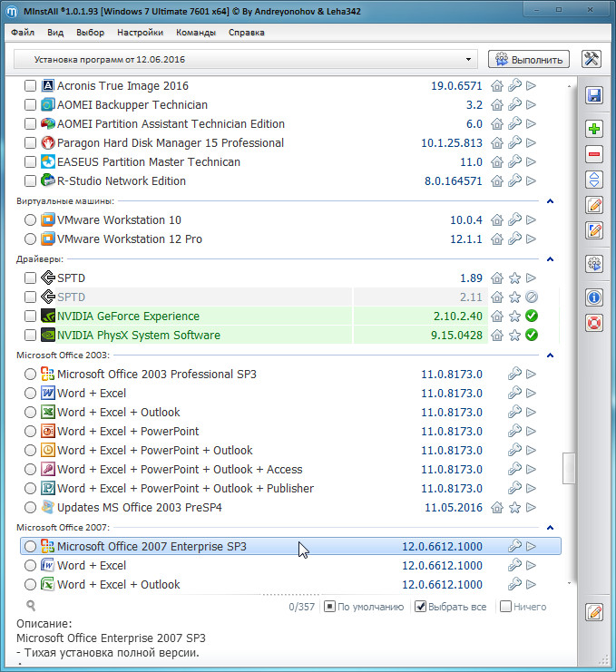Toggle the 'Выбрать все' checkbox
The width and height of the screenshot is (616, 672).
click(421, 607)
